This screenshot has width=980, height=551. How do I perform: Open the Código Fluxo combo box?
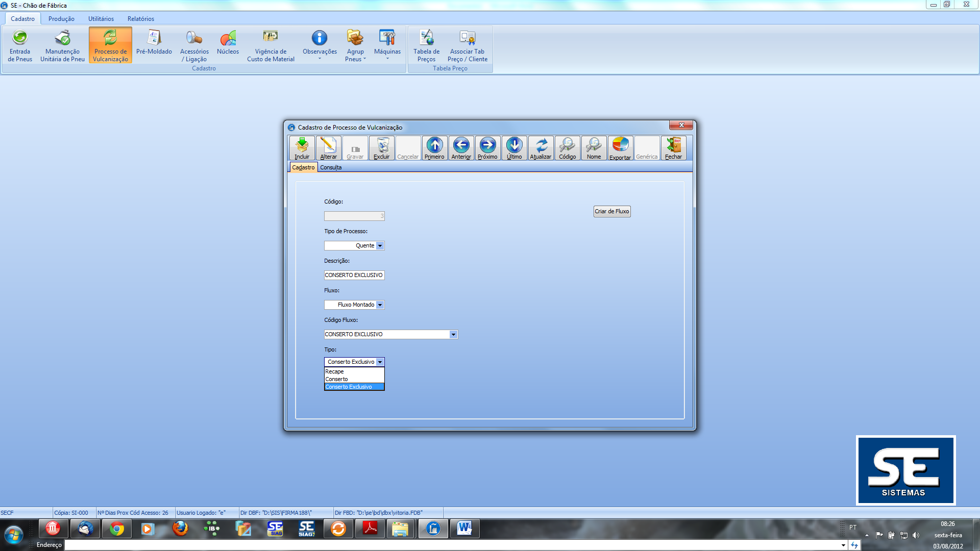pos(453,335)
